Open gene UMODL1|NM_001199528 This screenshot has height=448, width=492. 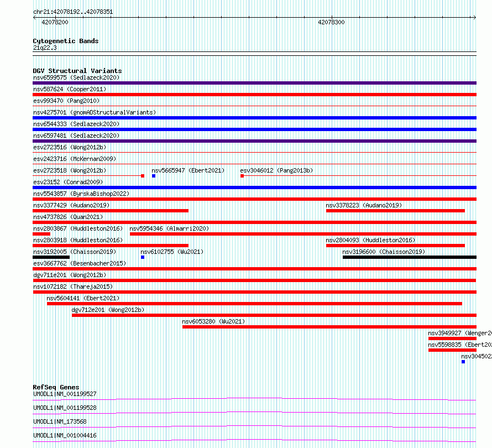[65, 408]
